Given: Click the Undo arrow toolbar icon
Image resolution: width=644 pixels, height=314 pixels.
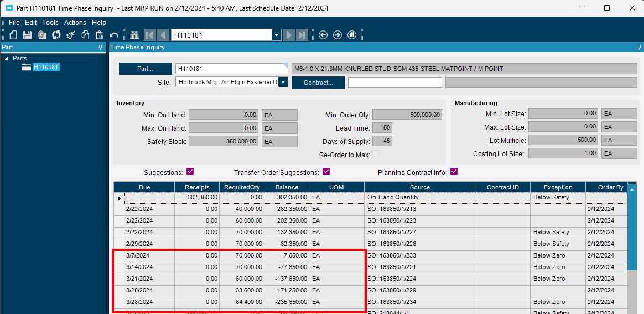Looking at the screenshot, I should 114,35.
